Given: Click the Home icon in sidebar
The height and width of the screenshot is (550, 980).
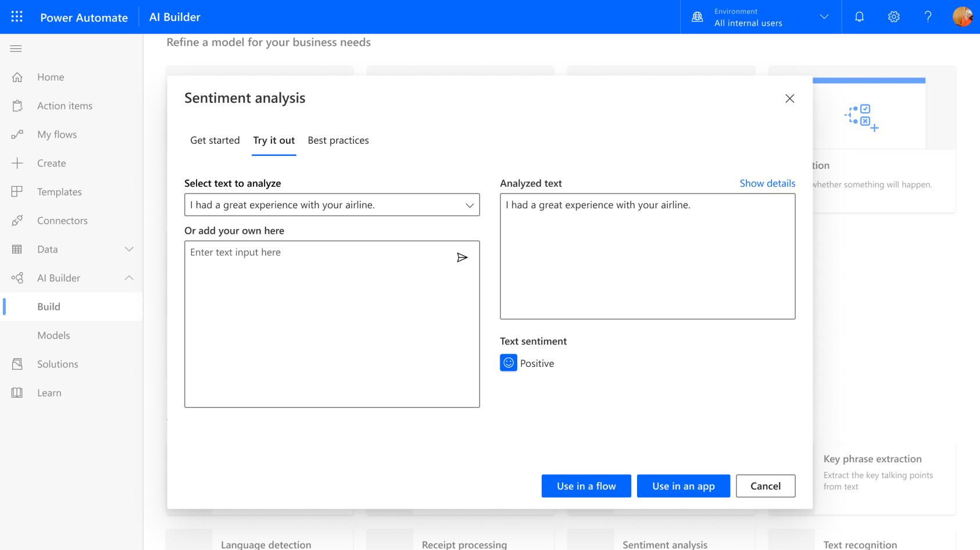Looking at the screenshot, I should [x=17, y=77].
